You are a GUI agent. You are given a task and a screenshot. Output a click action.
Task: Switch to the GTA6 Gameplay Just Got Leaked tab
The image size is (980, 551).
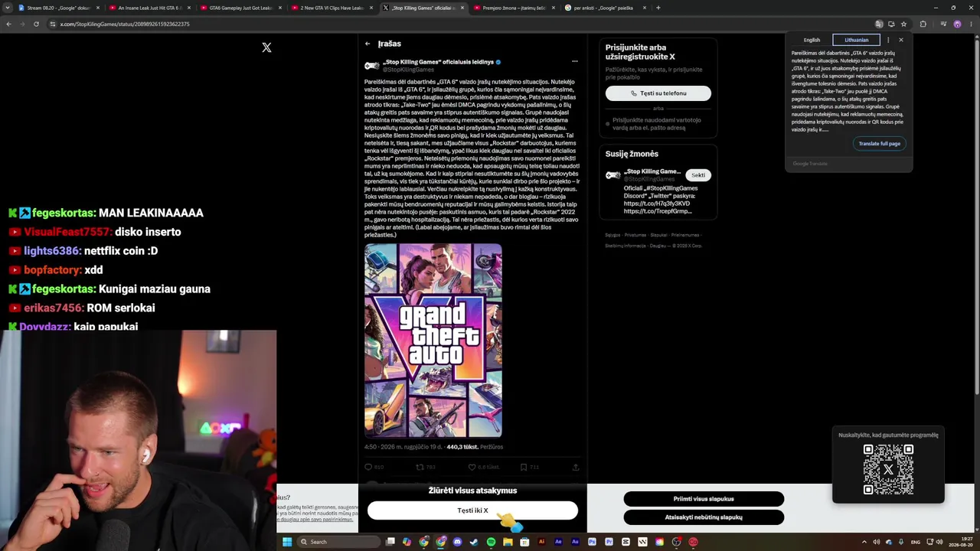pos(240,8)
